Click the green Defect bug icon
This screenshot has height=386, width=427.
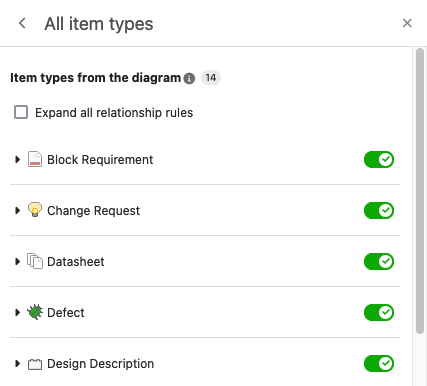pos(35,312)
